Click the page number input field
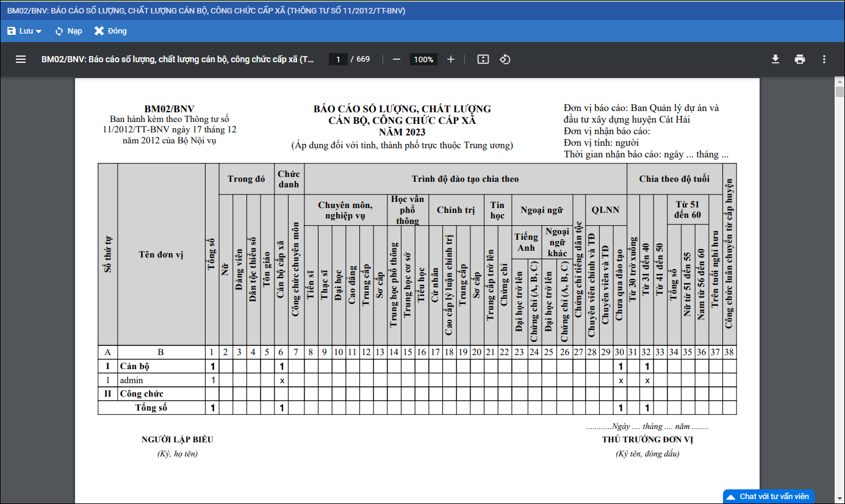Image resolution: width=845 pixels, height=504 pixels. pos(338,59)
